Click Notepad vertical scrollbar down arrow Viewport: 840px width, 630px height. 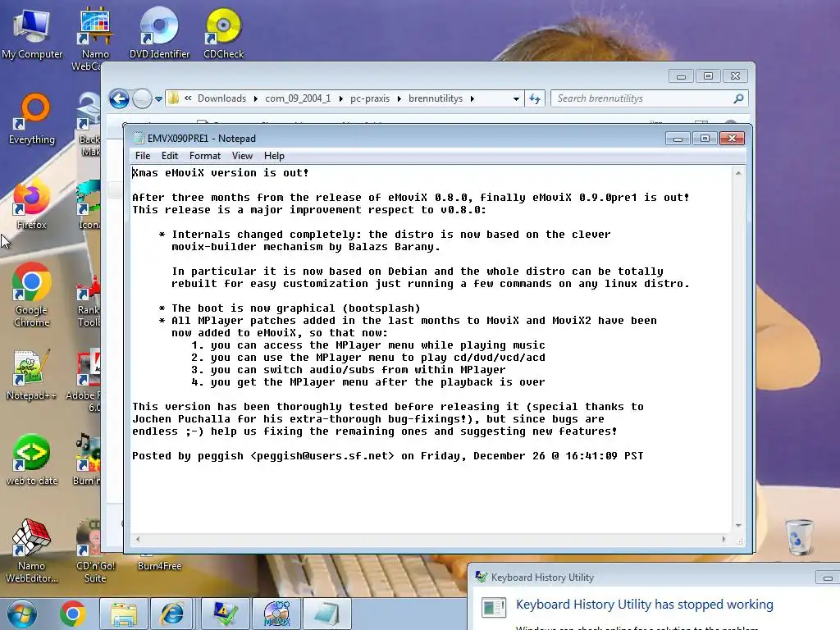click(738, 526)
